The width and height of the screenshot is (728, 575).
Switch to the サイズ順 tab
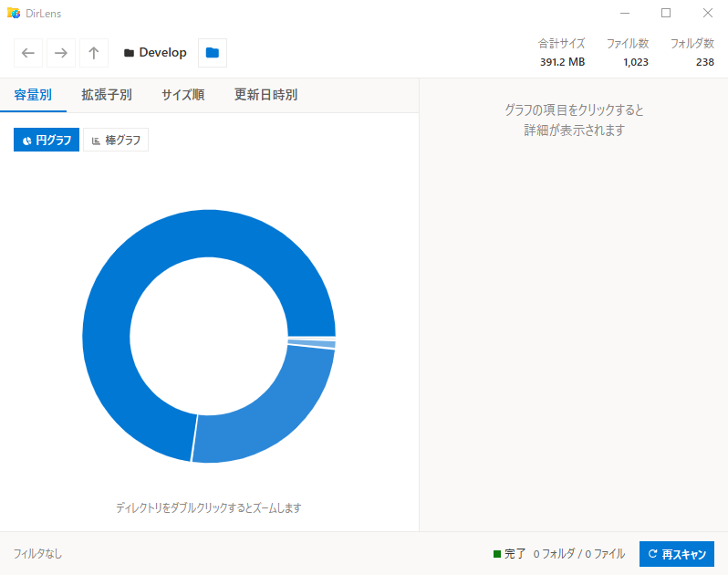(182, 95)
